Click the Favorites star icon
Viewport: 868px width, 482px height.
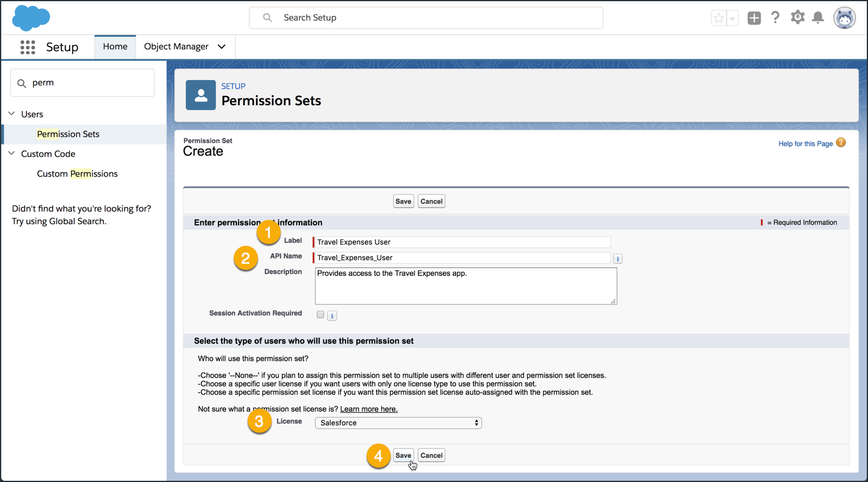719,18
